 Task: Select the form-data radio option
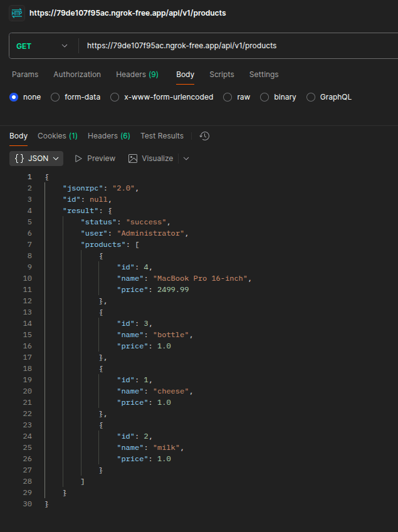55,97
